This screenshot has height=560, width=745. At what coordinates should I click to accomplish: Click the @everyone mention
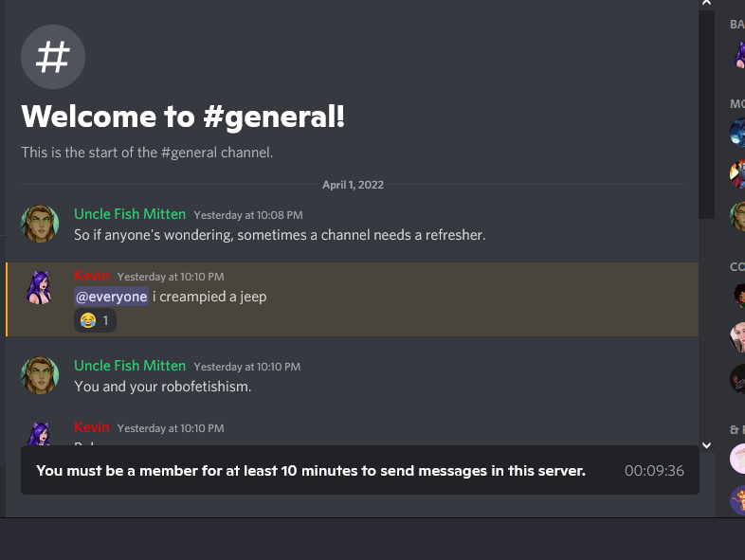[x=112, y=297]
